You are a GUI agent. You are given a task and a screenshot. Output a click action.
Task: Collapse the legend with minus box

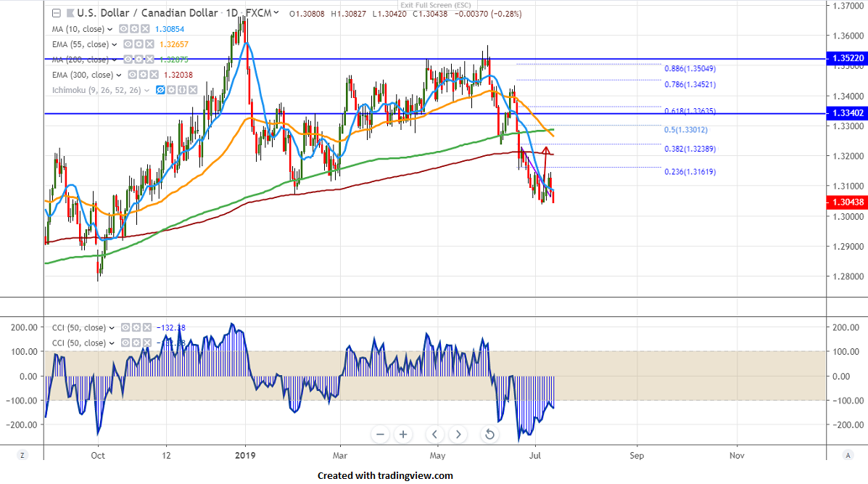point(57,13)
